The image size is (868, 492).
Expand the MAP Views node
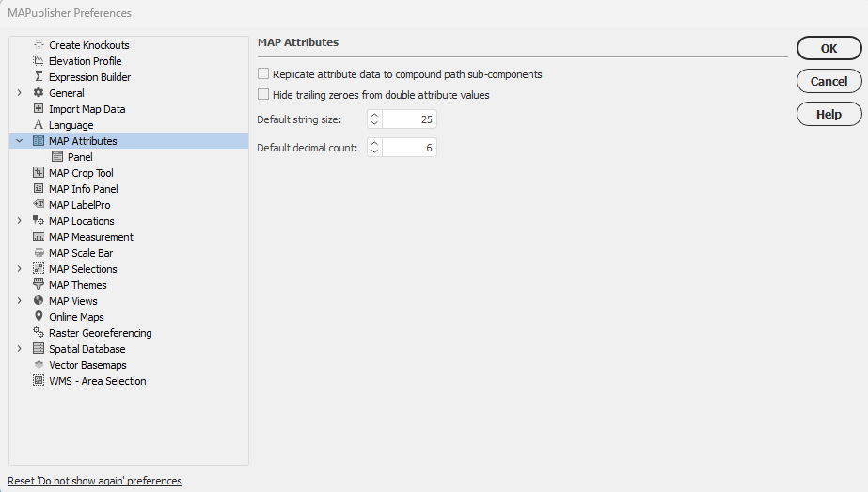coord(20,300)
